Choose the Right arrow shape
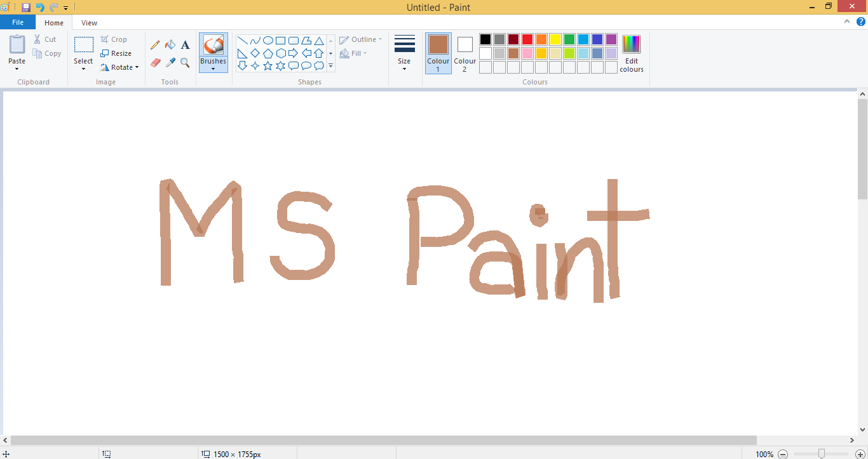Viewport: 868px width, 459px height. pos(294,53)
